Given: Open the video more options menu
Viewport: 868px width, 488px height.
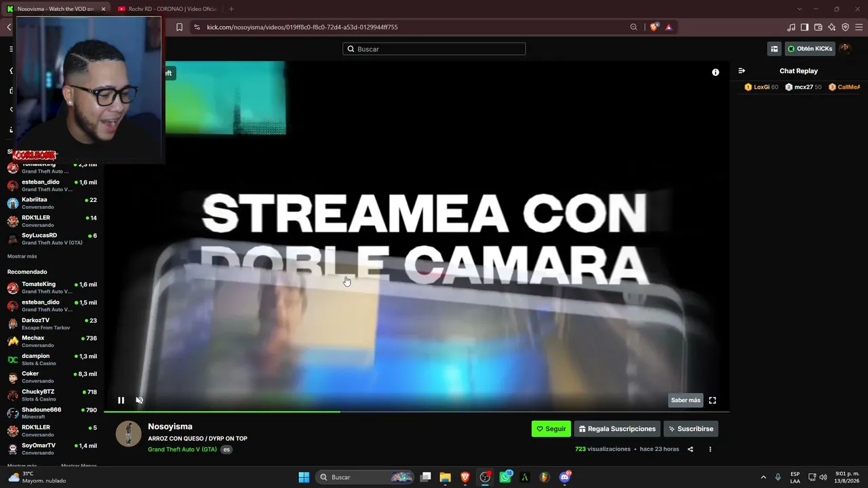Looking at the screenshot, I should pos(710,449).
